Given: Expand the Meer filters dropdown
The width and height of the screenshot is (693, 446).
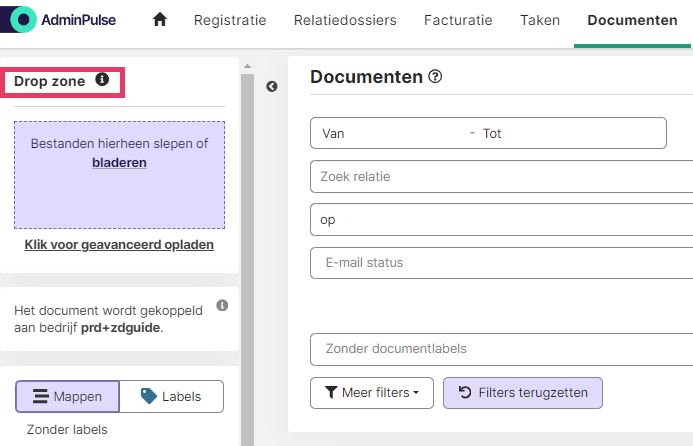Looking at the screenshot, I should click(372, 393).
